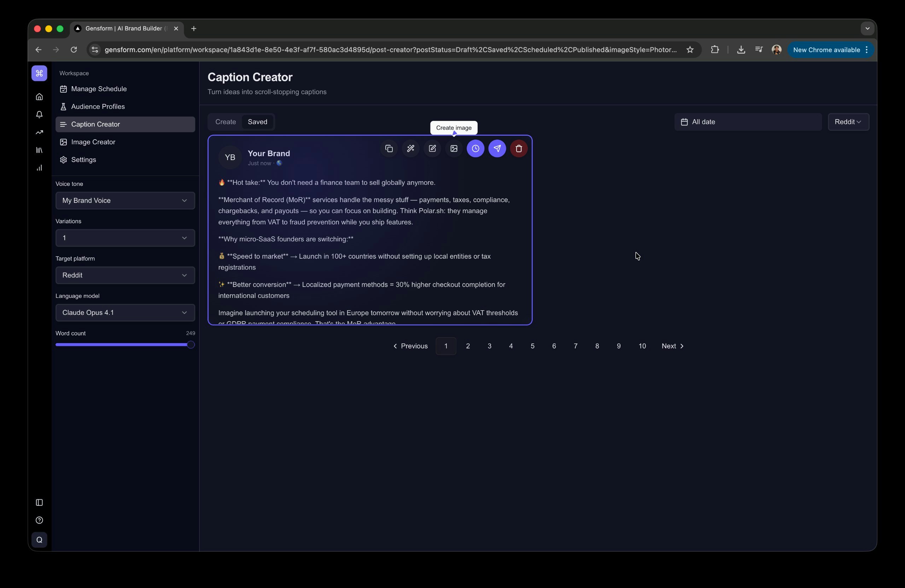
Task: Open the analytics bar chart panel
Action: 39,167
